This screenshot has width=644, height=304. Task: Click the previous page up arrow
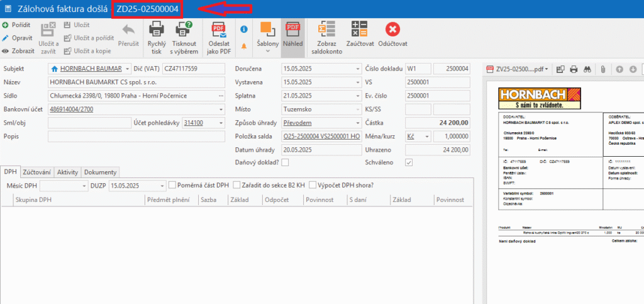click(619, 69)
